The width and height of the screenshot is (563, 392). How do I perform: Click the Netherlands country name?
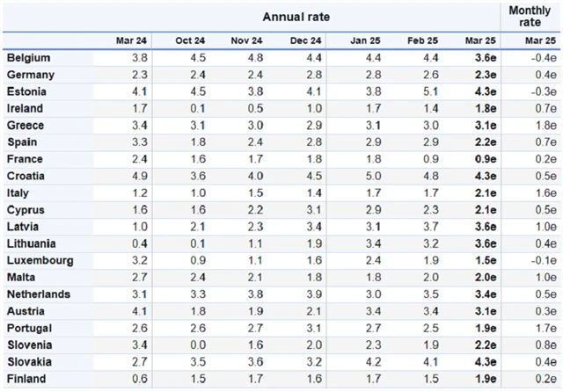[38, 294]
